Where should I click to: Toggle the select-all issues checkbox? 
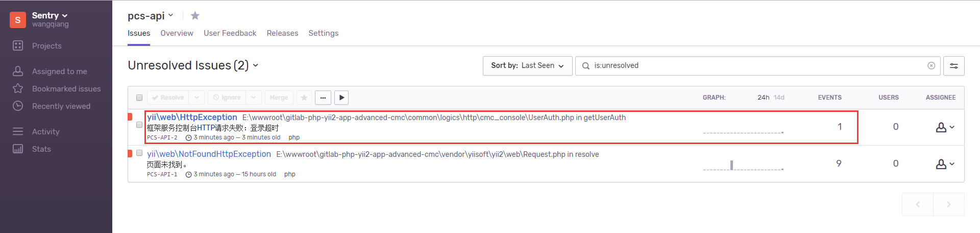139,98
